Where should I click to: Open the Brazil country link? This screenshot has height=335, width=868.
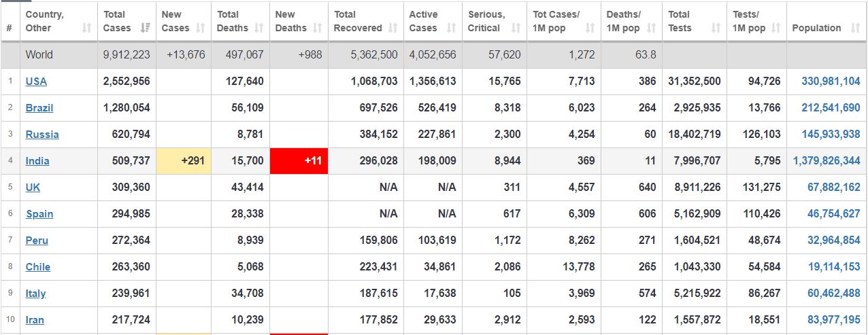39,108
